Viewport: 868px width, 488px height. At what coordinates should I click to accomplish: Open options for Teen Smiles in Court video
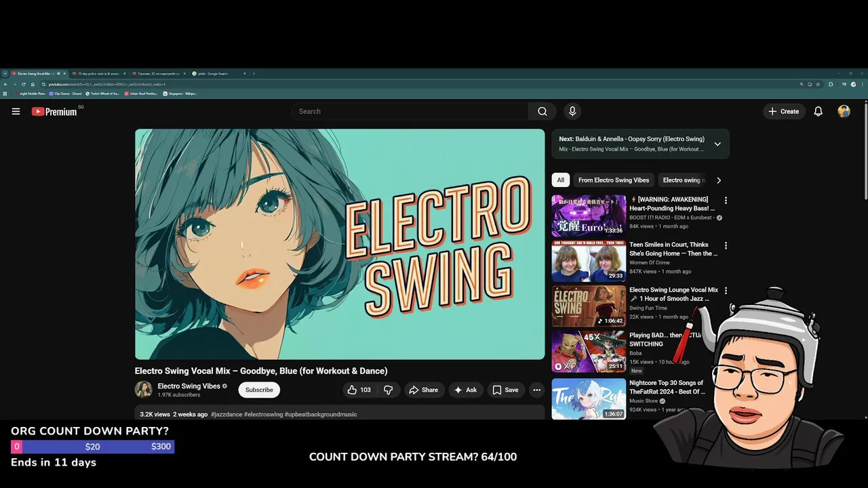tap(726, 246)
